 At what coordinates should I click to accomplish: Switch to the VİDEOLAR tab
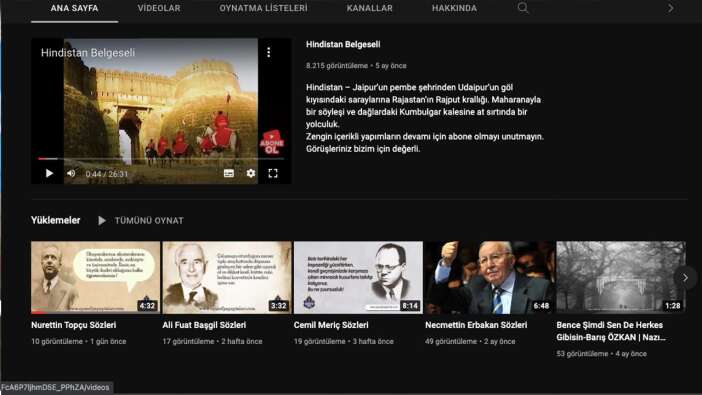tap(159, 9)
